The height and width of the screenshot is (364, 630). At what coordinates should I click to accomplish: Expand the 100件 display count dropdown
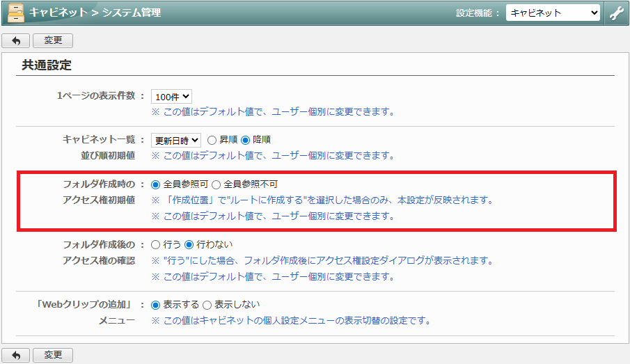point(171,97)
